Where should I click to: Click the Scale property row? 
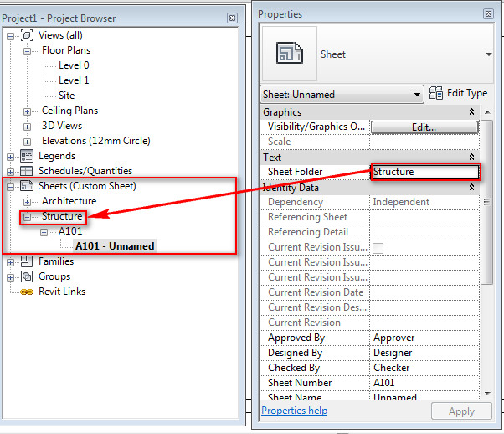click(369, 142)
